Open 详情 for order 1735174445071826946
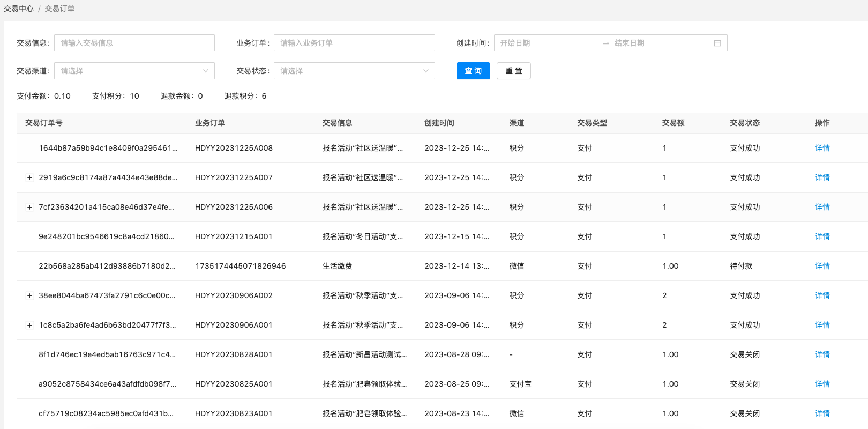Viewport: 868px width, 429px height. click(822, 266)
